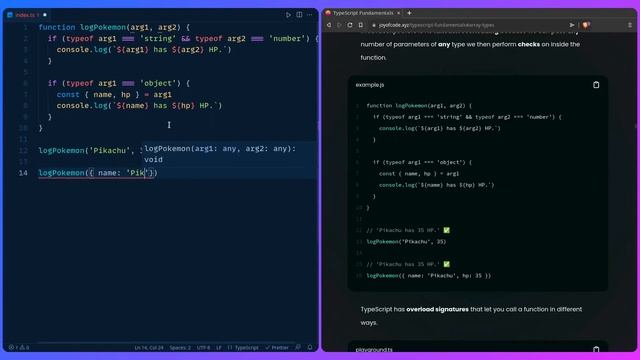Reload the browser page

pos(350,25)
